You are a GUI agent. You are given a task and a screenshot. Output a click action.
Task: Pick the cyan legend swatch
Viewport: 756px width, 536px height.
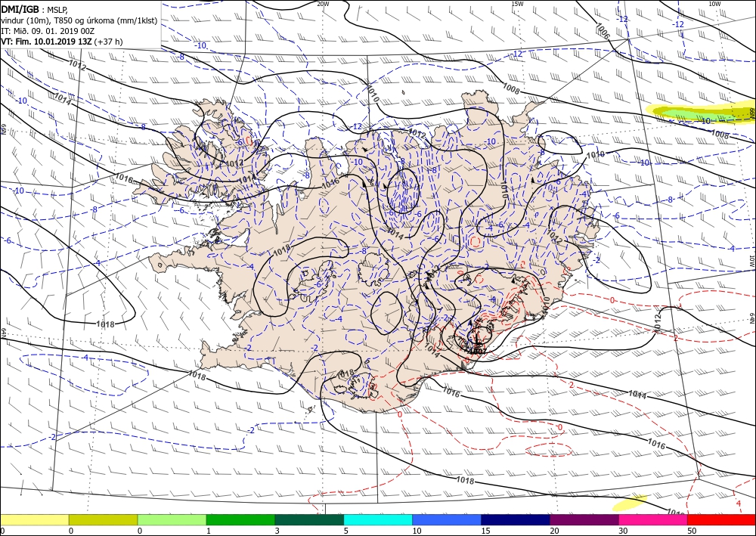(378, 519)
